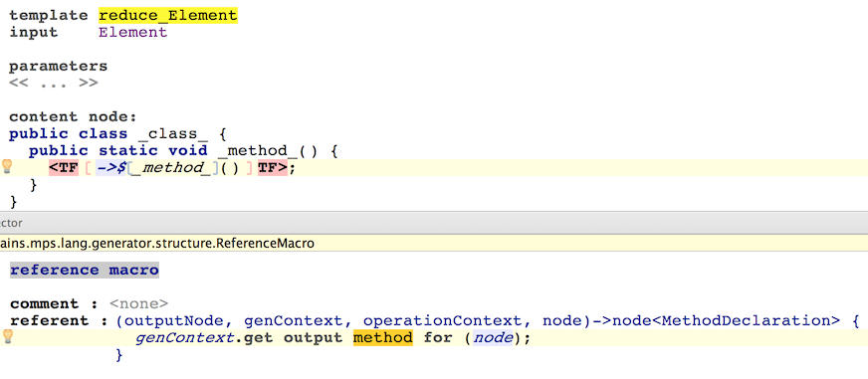Expand the collapsed parameters << ... >>
Screen dimensions: 868x379
coord(54,83)
